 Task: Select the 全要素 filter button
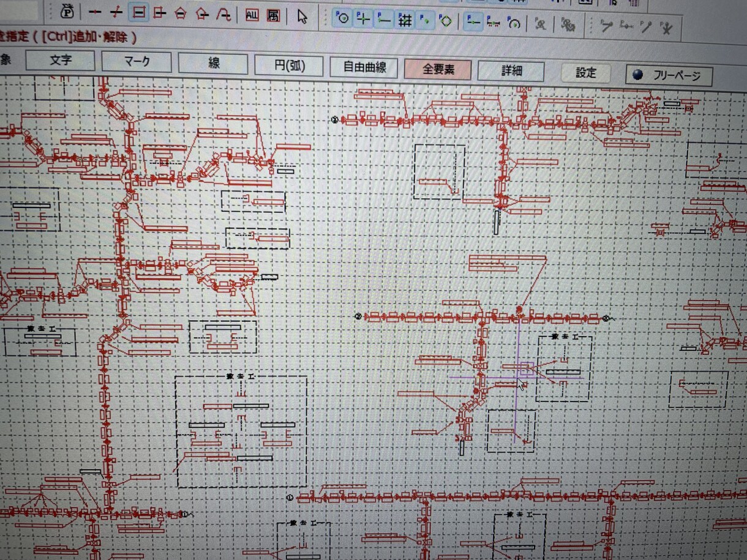(x=438, y=69)
